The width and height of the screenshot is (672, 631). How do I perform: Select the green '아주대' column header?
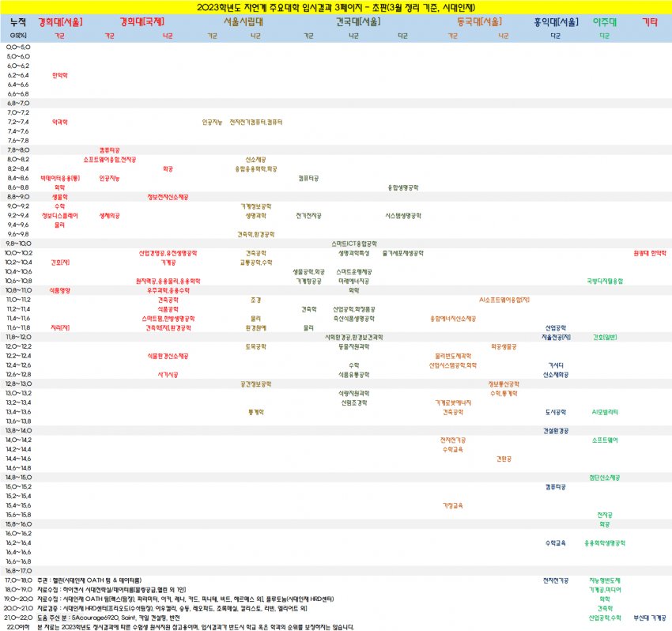pos(605,22)
